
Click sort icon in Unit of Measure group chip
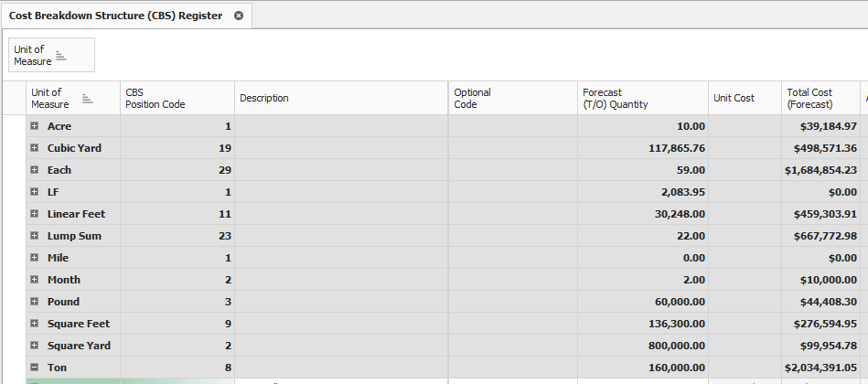click(x=61, y=55)
